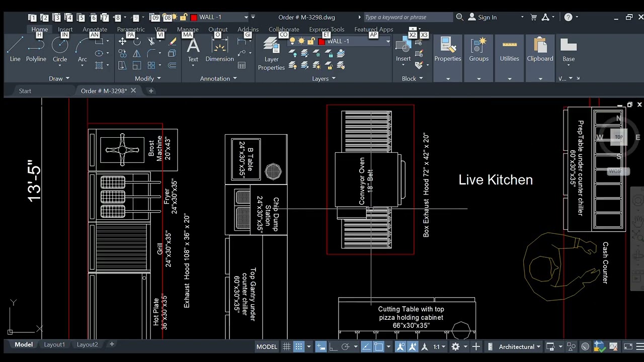
Task: Click the red WALL -1 layer color swatch
Action: click(322, 41)
